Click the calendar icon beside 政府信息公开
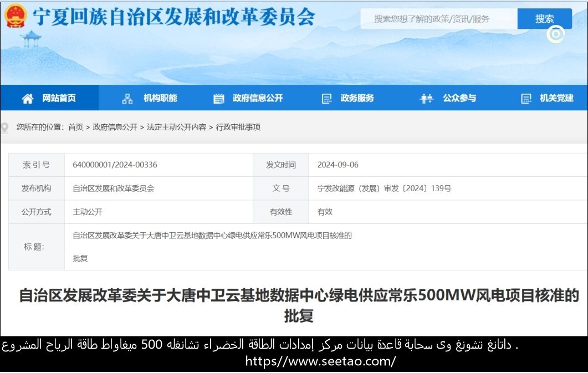The image size is (588, 373). coord(219,99)
